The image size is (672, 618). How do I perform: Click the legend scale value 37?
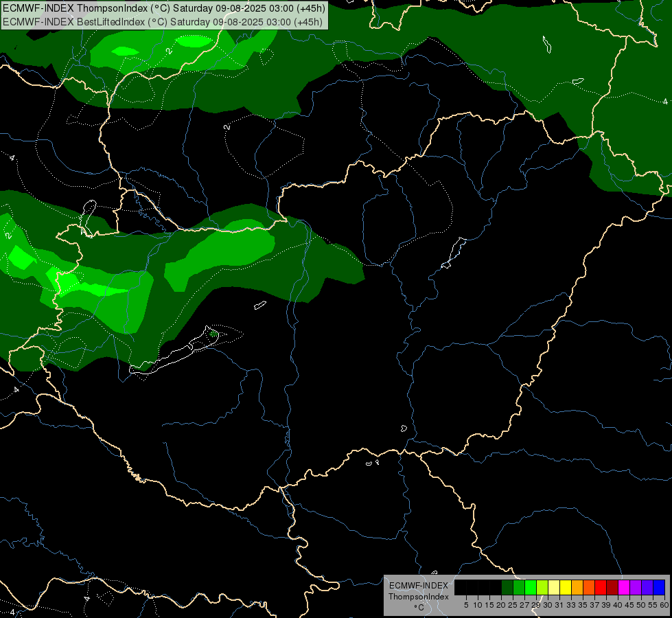594,605
